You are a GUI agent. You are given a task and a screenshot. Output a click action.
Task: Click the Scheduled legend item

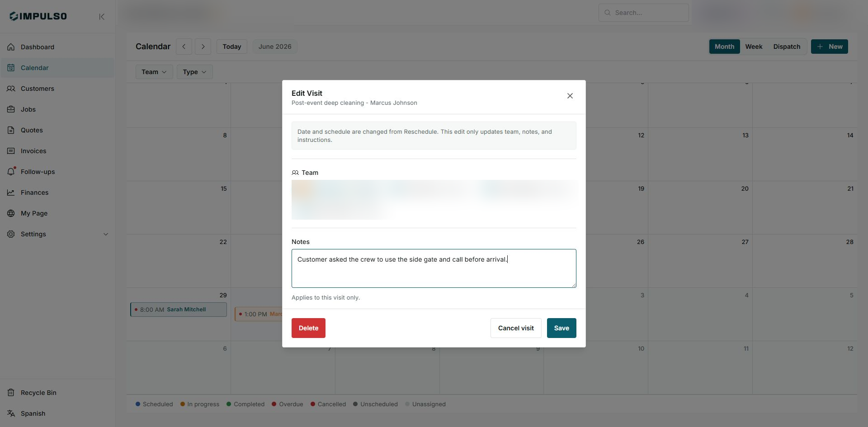click(x=154, y=404)
